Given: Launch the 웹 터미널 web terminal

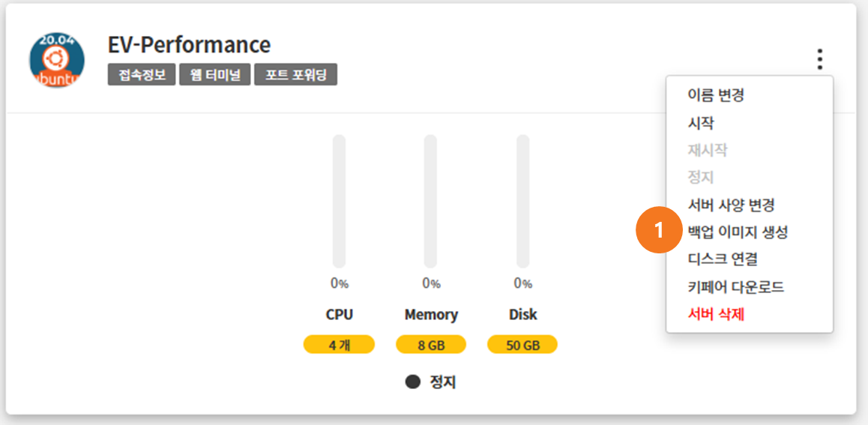Looking at the screenshot, I should point(214,75).
